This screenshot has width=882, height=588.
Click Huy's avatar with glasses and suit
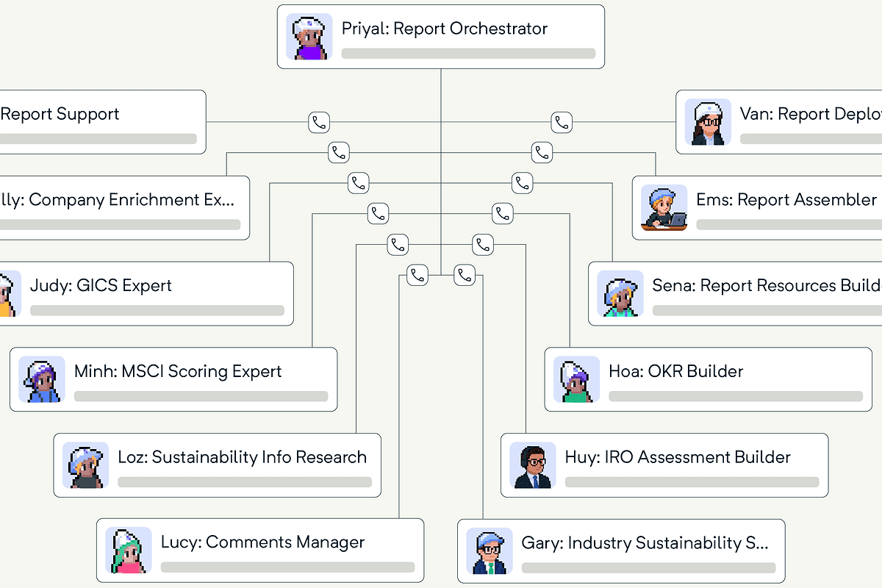533,465
